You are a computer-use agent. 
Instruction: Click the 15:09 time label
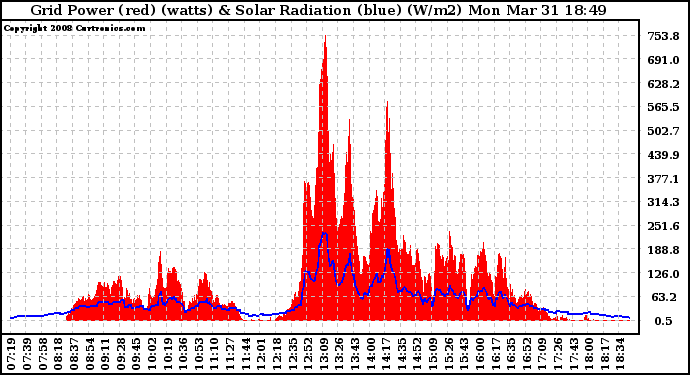click(433, 354)
